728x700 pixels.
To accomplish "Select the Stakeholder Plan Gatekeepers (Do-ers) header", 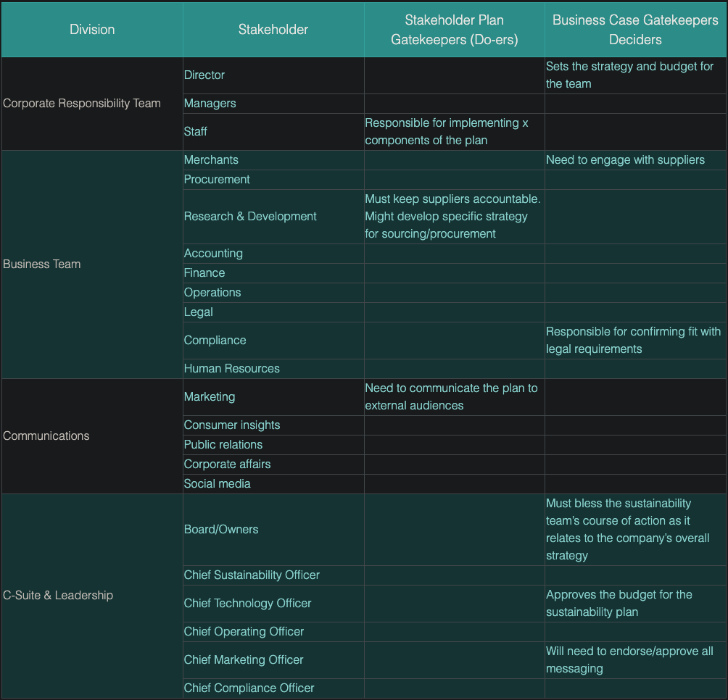I will (x=454, y=30).
